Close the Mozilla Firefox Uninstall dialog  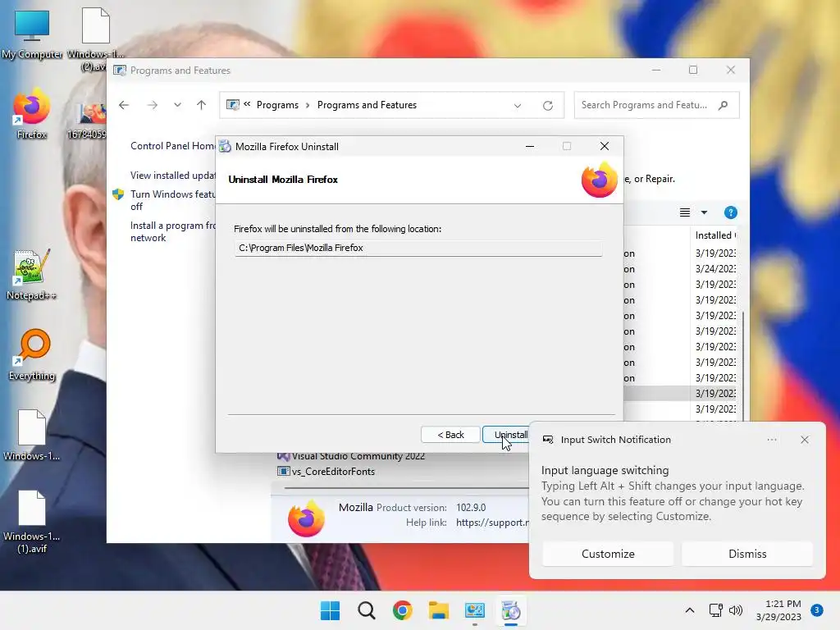(605, 146)
